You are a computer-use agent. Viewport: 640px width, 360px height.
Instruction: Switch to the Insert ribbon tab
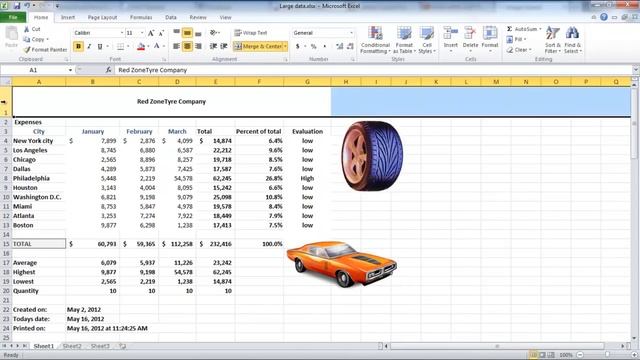coord(68,18)
